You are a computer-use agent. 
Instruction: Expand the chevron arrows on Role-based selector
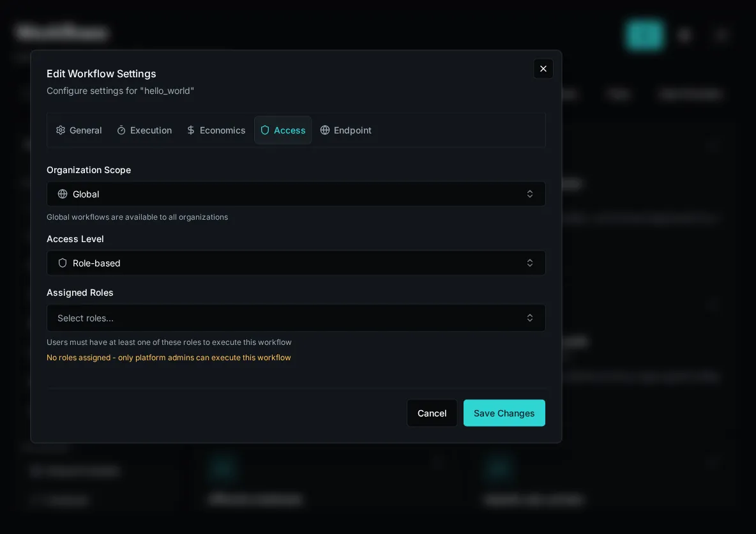coord(530,263)
